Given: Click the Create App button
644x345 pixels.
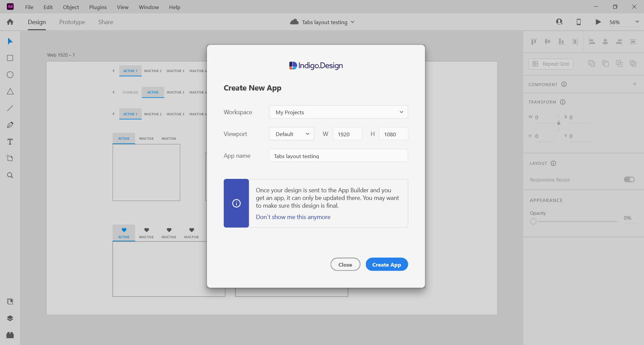Looking at the screenshot, I should click(x=387, y=264).
